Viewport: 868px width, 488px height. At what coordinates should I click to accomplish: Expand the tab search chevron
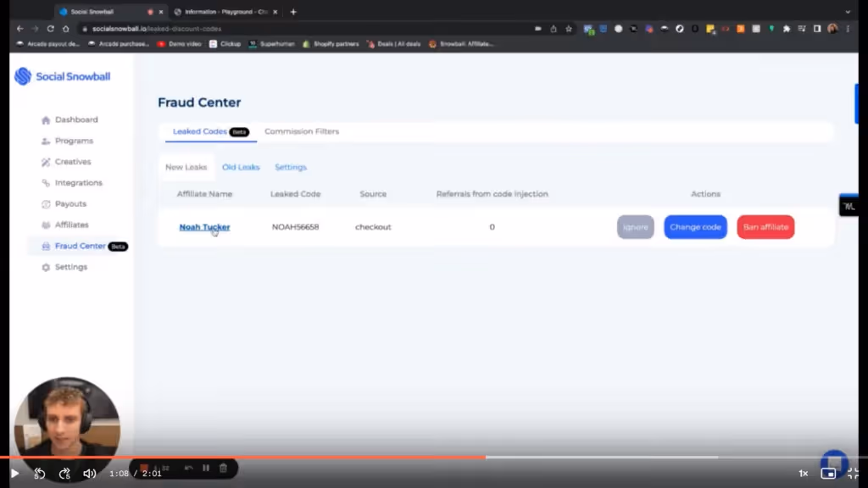click(x=848, y=12)
